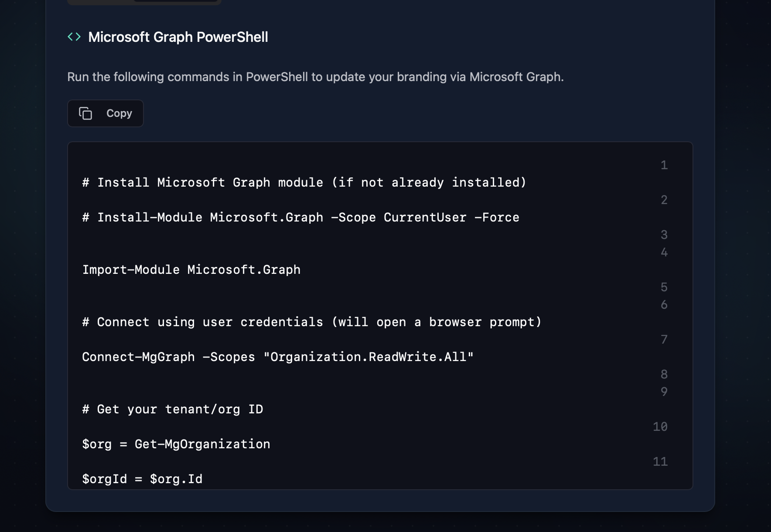Click the Microsoft Graph PowerShell heading
The image size is (771, 532).
pos(178,37)
